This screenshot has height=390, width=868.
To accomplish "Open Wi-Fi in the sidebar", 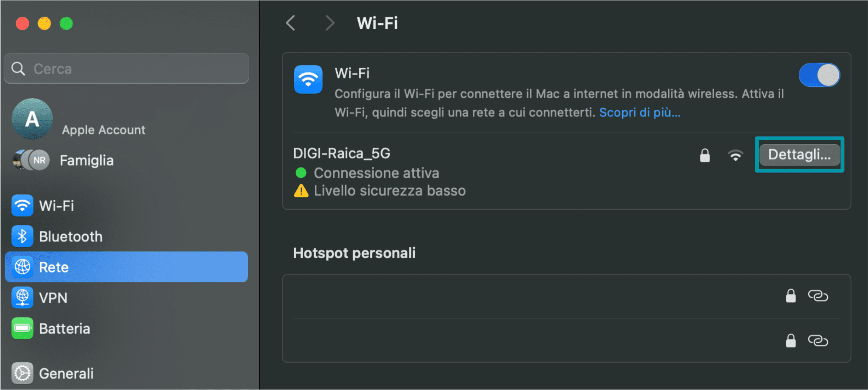I will point(57,206).
